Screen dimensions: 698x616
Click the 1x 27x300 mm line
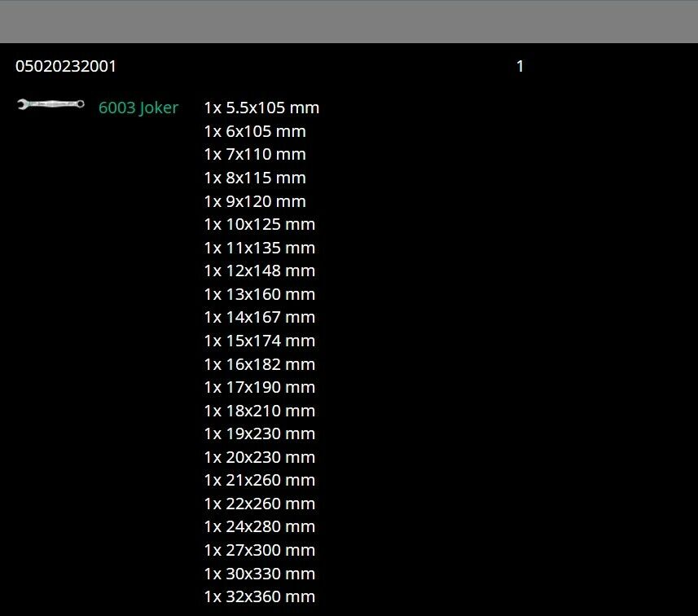click(259, 550)
